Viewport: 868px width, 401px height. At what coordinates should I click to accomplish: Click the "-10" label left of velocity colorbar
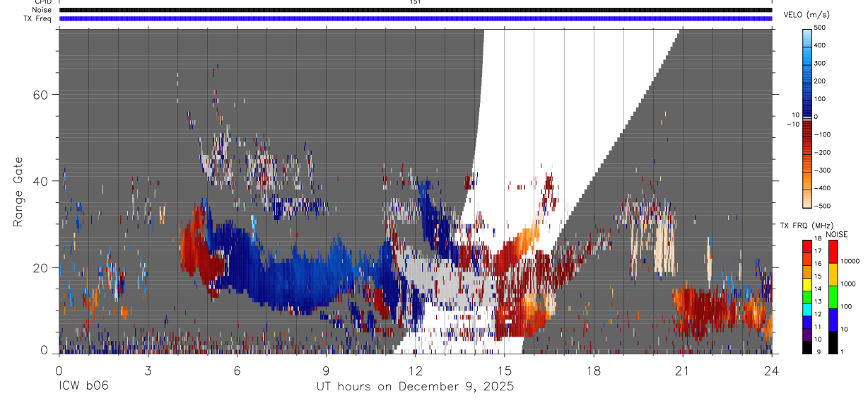pyautogui.click(x=792, y=124)
